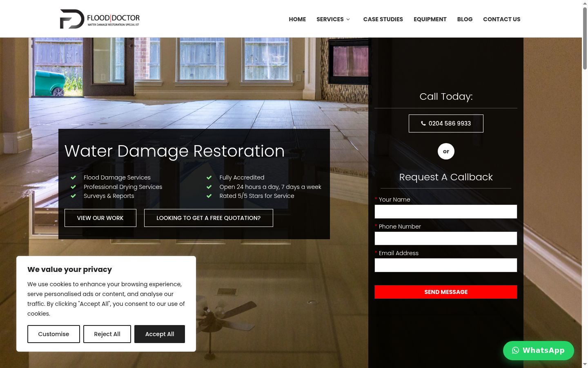
Task: Click the round 'or' badge
Action: point(446,151)
